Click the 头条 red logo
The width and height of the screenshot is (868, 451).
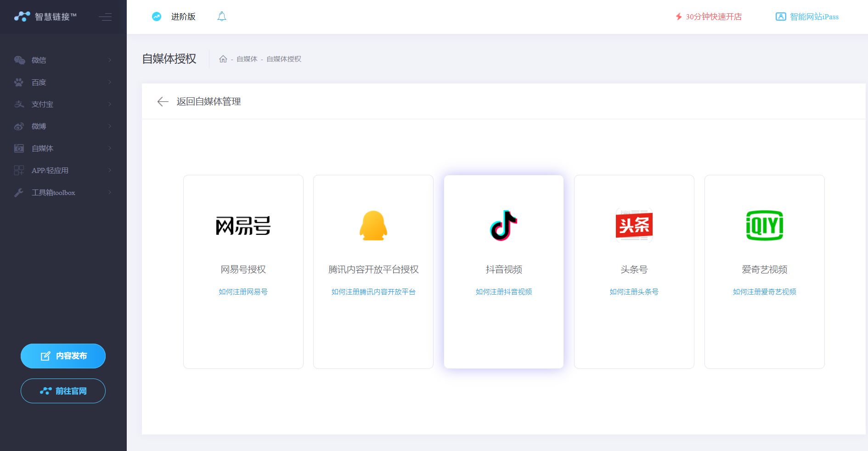(x=634, y=225)
